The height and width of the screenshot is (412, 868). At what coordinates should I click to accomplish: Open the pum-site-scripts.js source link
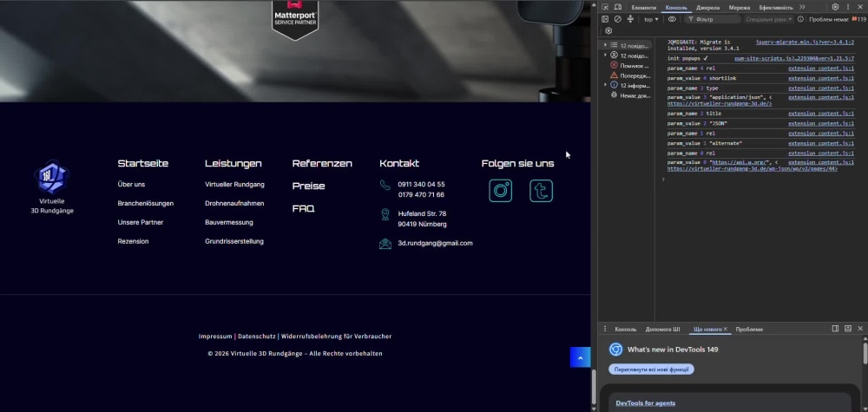794,58
